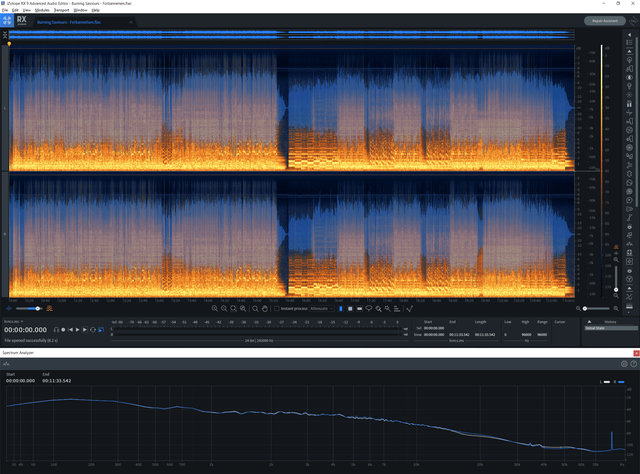
Task: Open the Modules menu
Action: [x=42, y=10]
